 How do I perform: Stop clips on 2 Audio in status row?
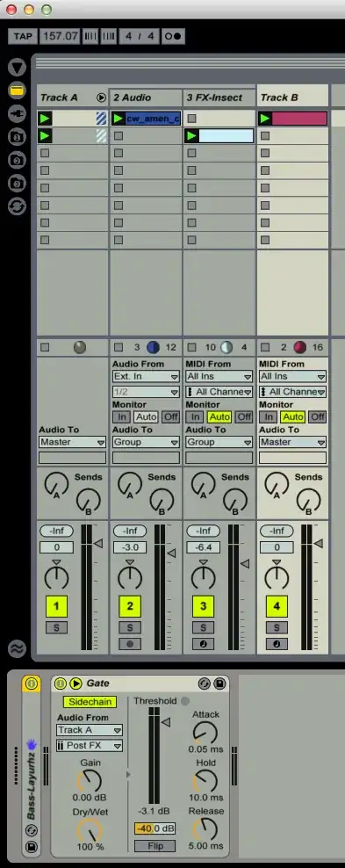(x=119, y=348)
